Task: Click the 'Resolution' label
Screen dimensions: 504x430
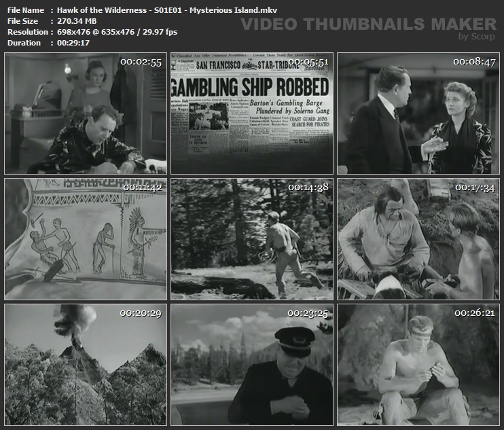Action: click(28, 32)
